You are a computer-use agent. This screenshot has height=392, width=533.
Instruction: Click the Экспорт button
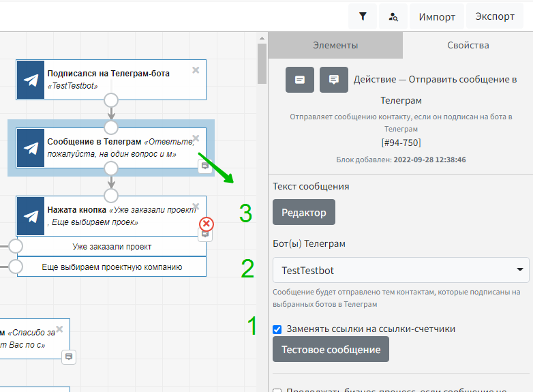[x=495, y=16]
